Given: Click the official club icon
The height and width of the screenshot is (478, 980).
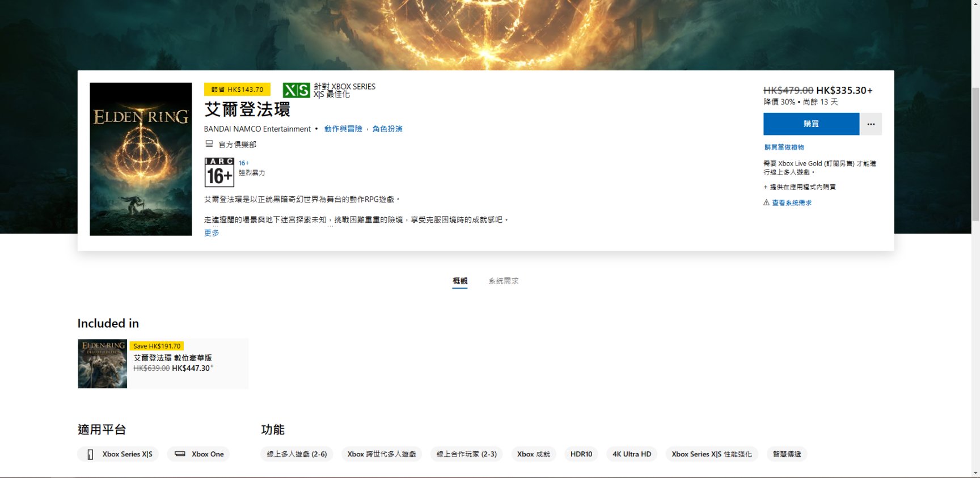Looking at the screenshot, I should pos(209,144).
